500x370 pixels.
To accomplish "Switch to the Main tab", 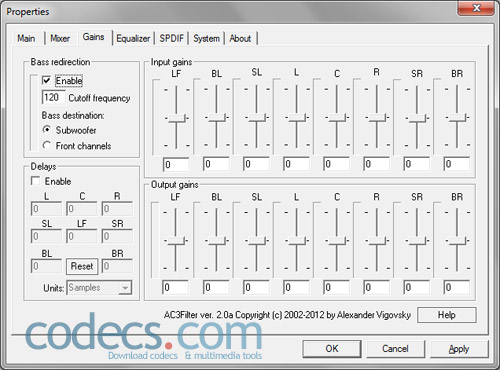I will pos(26,39).
